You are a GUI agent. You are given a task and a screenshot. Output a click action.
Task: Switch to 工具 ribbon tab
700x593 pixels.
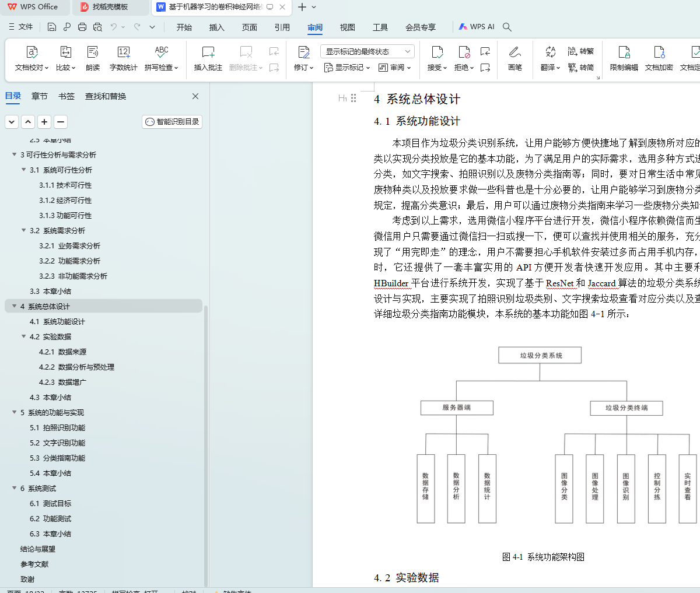click(380, 27)
